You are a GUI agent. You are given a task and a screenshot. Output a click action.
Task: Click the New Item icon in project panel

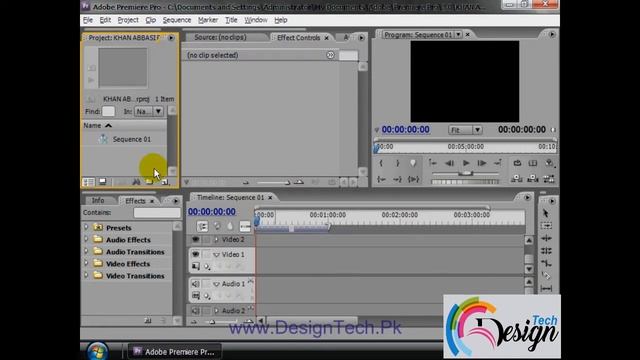tap(164, 182)
